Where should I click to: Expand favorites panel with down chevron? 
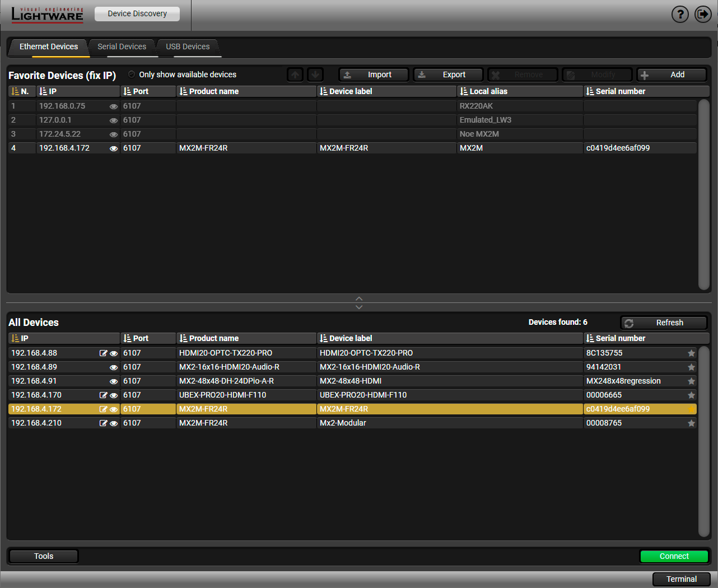pos(359,307)
